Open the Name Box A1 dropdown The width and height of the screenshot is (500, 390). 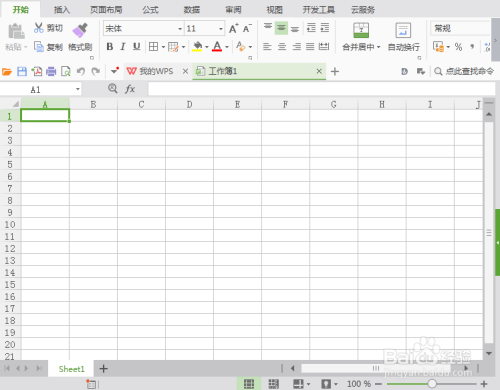[78, 89]
